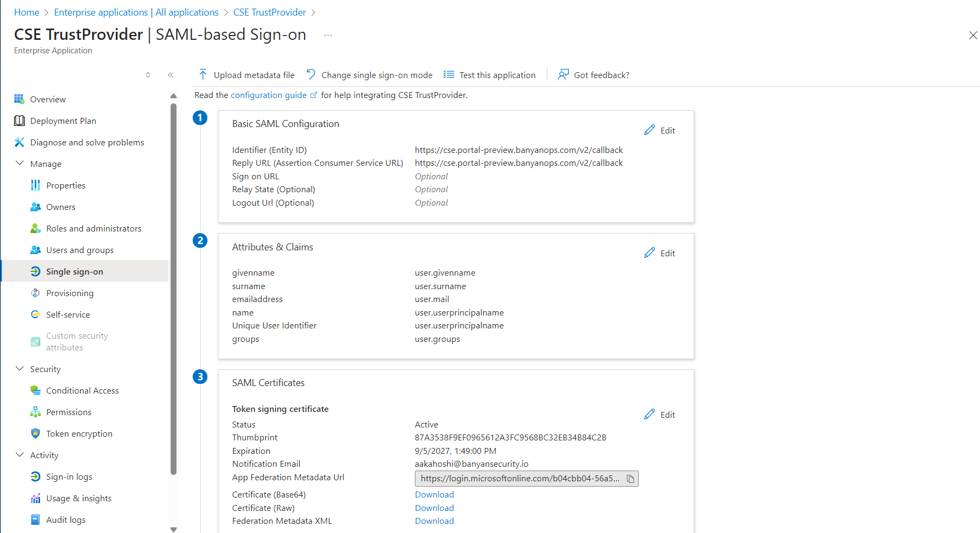Copy the App Federation Metadata Url
Image resolution: width=980 pixels, height=533 pixels.
click(x=630, y=479)
